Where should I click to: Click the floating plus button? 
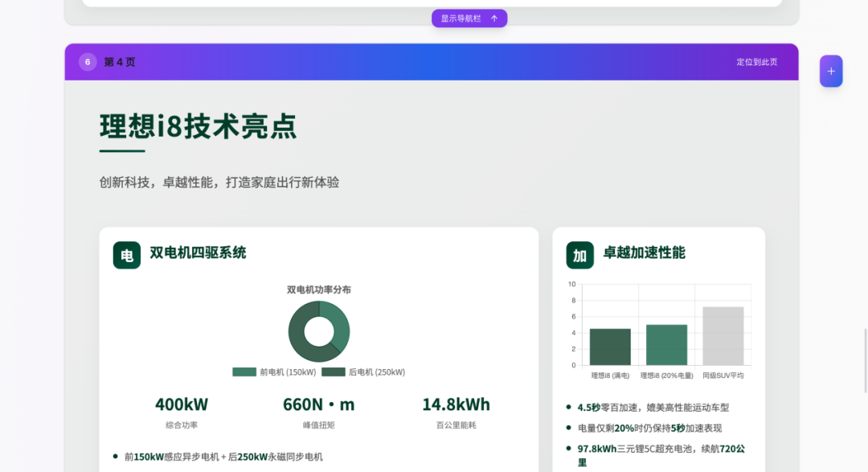click(831, 71)
